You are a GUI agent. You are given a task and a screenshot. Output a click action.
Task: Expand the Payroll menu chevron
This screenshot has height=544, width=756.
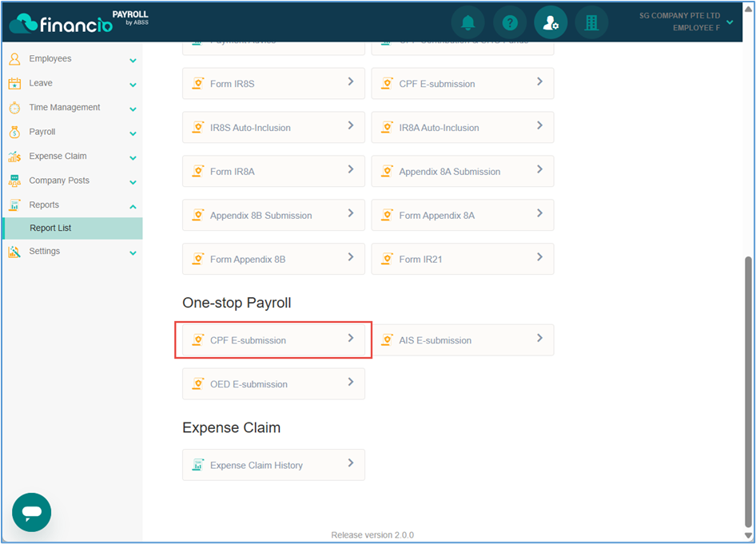[133, 133]
